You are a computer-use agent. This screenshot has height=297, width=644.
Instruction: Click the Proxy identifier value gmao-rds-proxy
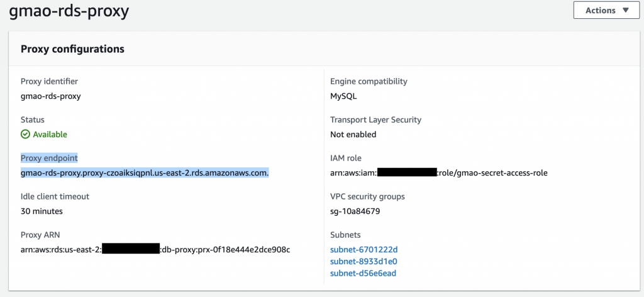(50, 96)
